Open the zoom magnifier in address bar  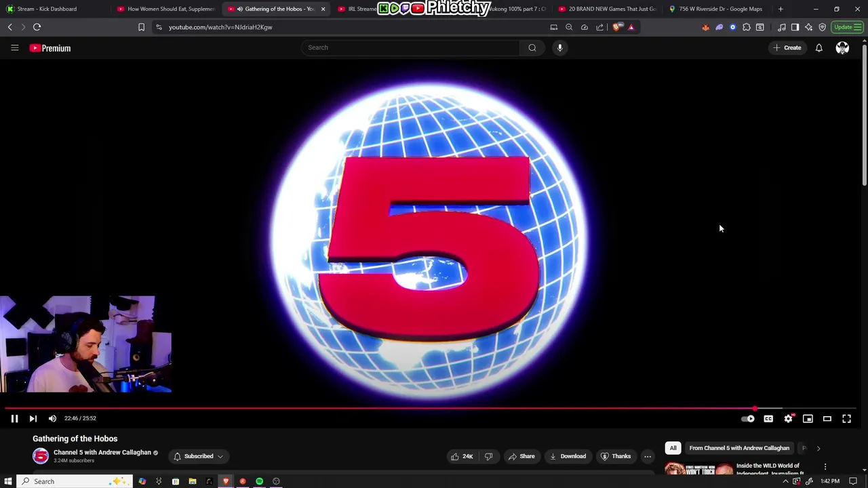[569, 27]
